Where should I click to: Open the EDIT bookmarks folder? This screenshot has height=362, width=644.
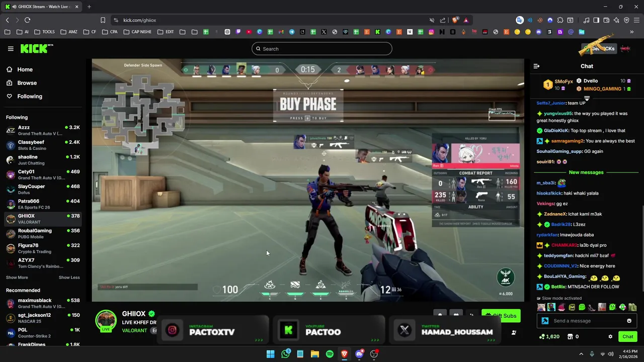[x=165, y=32]
